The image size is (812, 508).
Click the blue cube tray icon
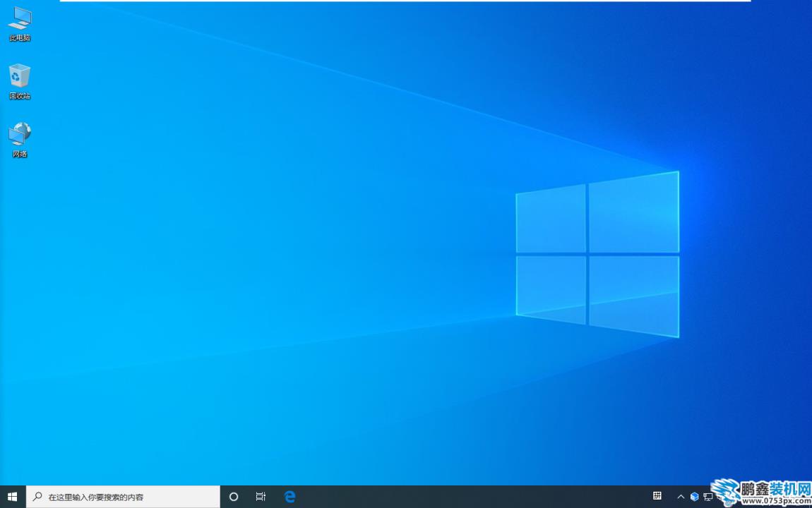695,497
